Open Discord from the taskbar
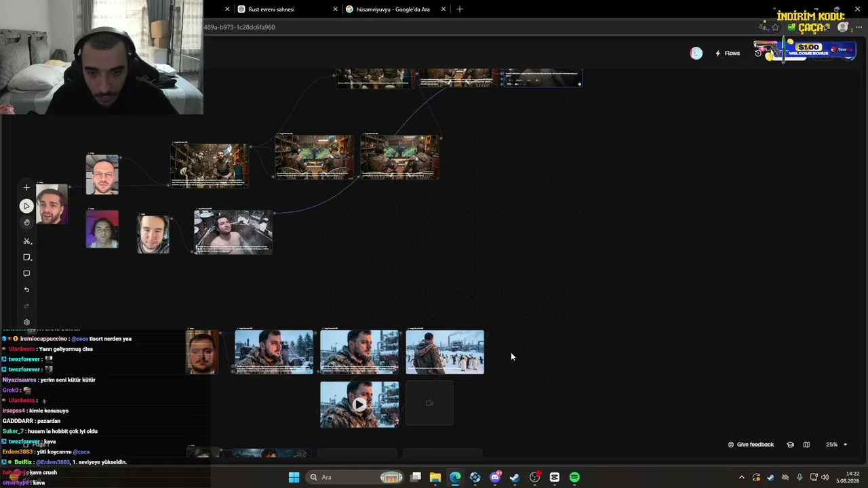The image size is (868, 488). pos(495,477)
